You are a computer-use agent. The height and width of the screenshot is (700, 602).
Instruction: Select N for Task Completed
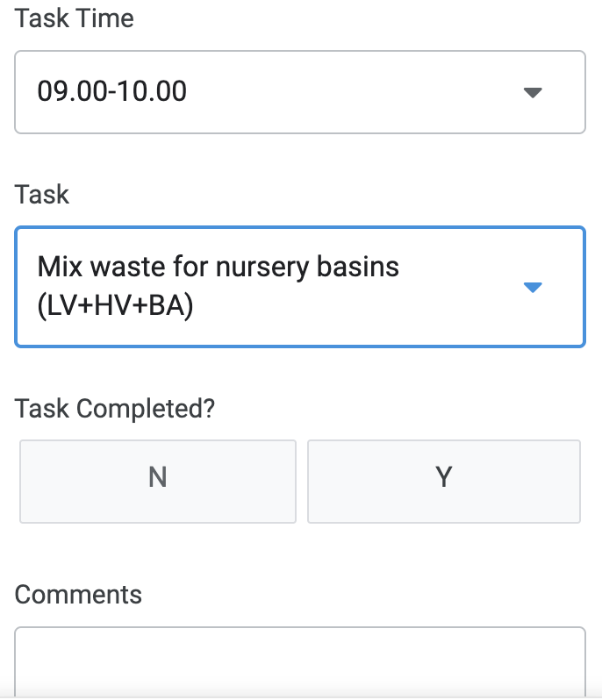[x=158, y=482]
